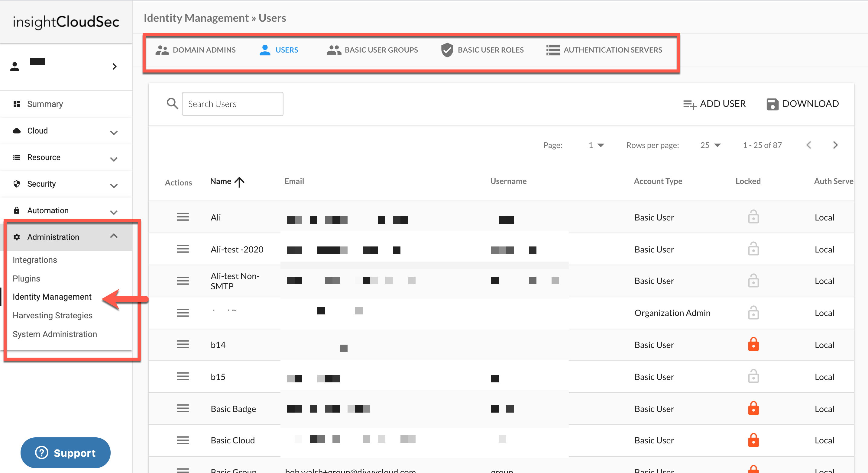Open the Rows per page dropdown
The width and height of the screenshot is (868, 473).
point(710,145)
